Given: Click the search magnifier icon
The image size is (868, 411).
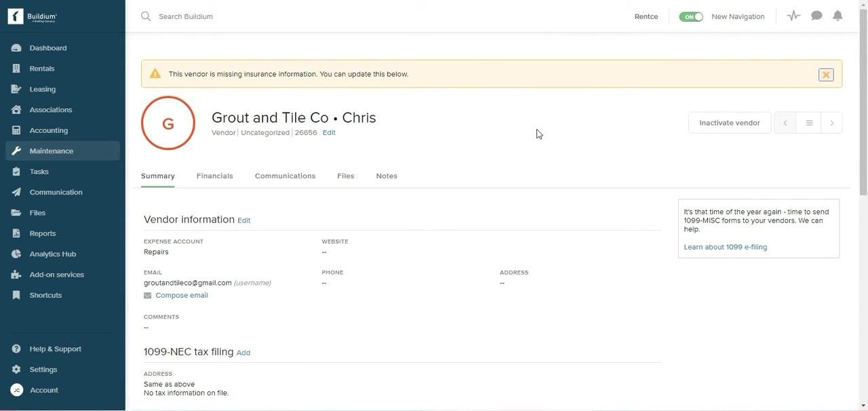Looking at the screenshot, I should (146, 16).
